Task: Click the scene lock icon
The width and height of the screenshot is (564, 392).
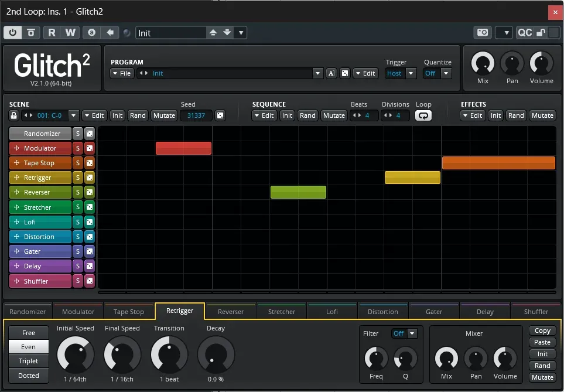Action: [13, 115]
